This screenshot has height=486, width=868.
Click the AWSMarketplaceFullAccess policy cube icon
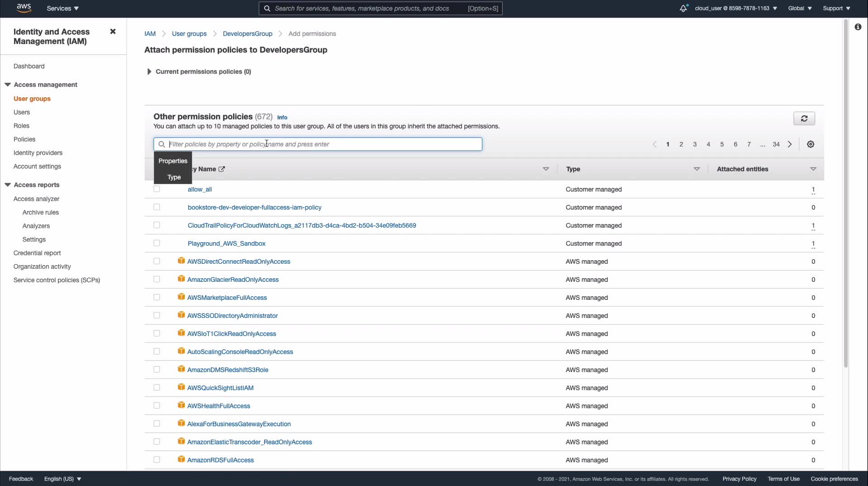click(181, 297)
